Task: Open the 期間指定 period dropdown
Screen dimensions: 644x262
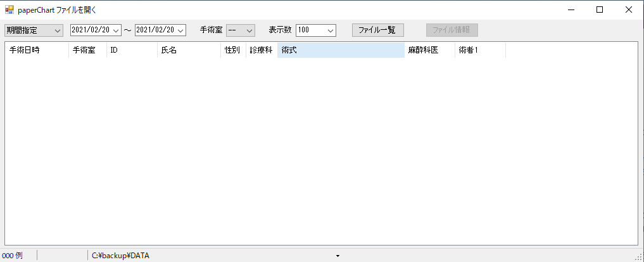Action: 34,30
